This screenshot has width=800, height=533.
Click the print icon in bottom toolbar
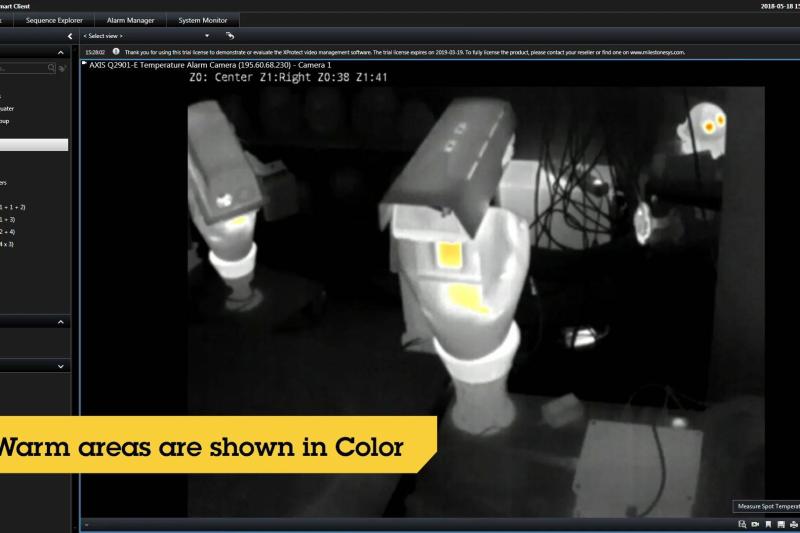[x=793, y=524]
